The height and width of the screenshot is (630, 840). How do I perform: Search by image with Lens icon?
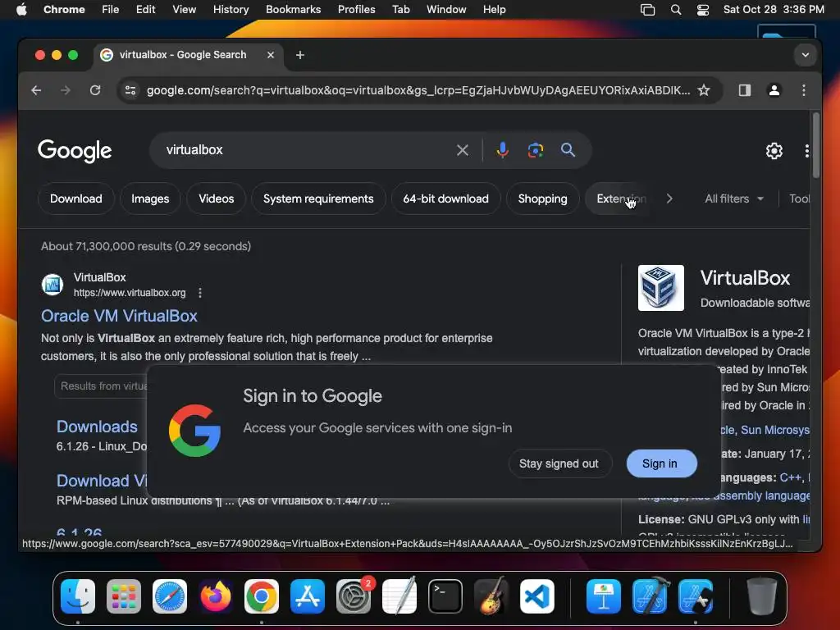pyautogui.click(x=535, y=150)
